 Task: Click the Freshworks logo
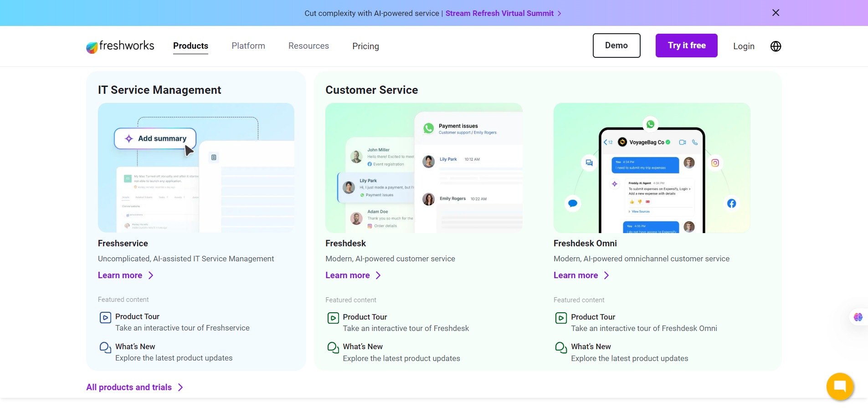pyautogui.click(x=120, y=46)
